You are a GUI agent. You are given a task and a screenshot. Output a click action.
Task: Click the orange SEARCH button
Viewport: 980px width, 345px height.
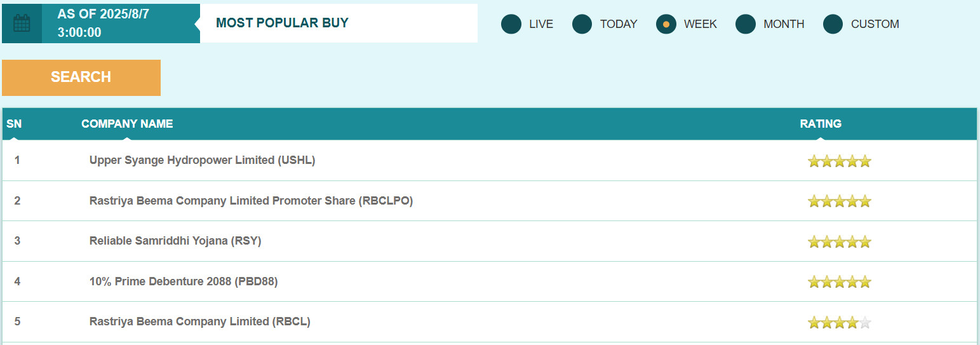[81, 78]
